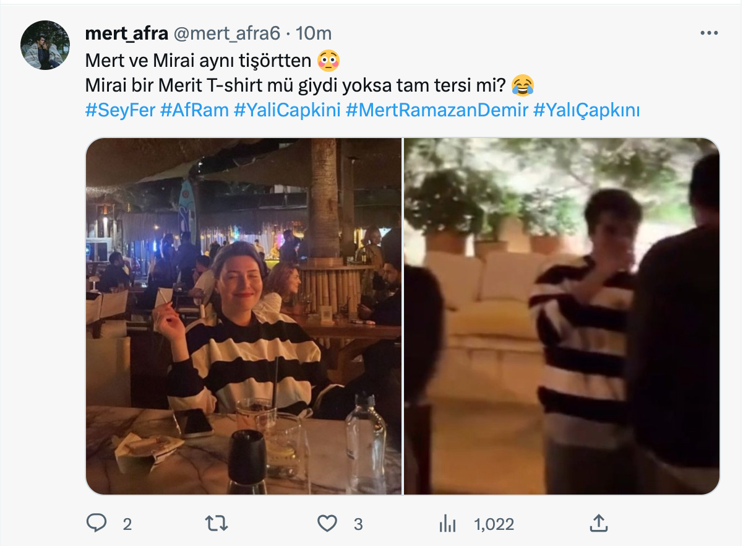
Task: Open the view analytics bar chart icon
Action: (447, 524)
